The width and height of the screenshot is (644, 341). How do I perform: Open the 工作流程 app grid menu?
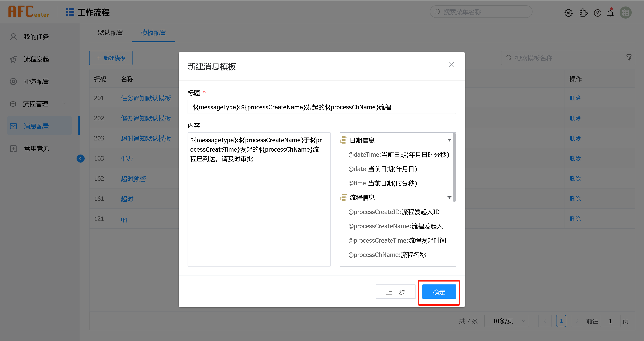click(x=71, y=12)
